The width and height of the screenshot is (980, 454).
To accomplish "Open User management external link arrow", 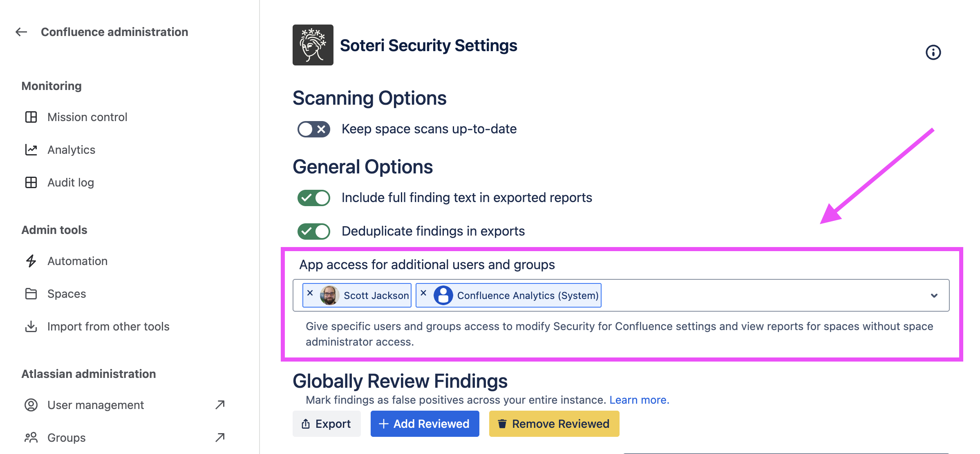I will (x=220, y=405).
